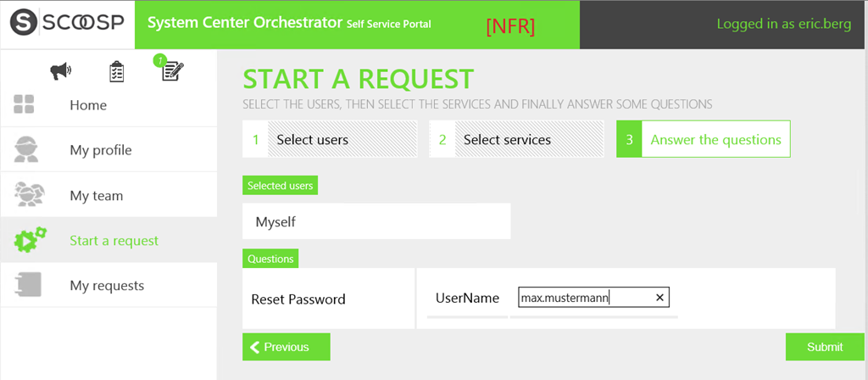Focus the UserName text input
Image resolution: width=868 pixels, height=380 pixels.
coord(585,298)
